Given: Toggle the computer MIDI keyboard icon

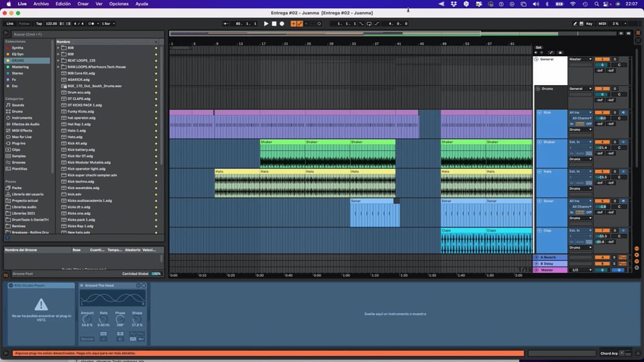Looking at the screenshot, I should 581,24.
